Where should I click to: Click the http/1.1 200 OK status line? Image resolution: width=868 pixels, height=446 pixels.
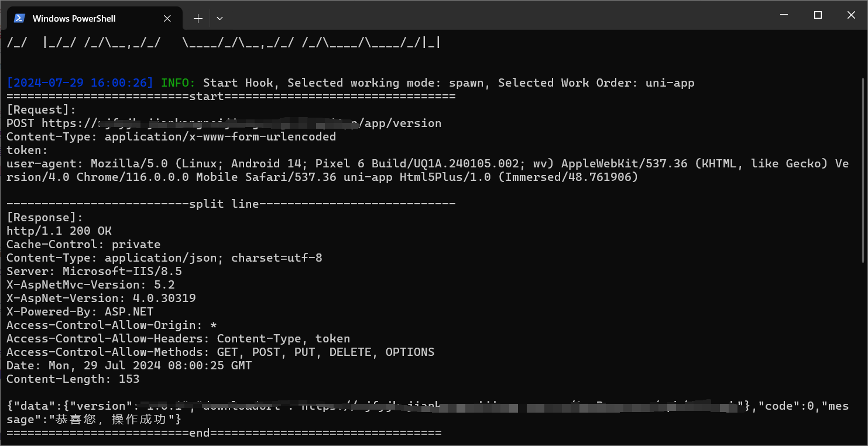click(59, 231)
